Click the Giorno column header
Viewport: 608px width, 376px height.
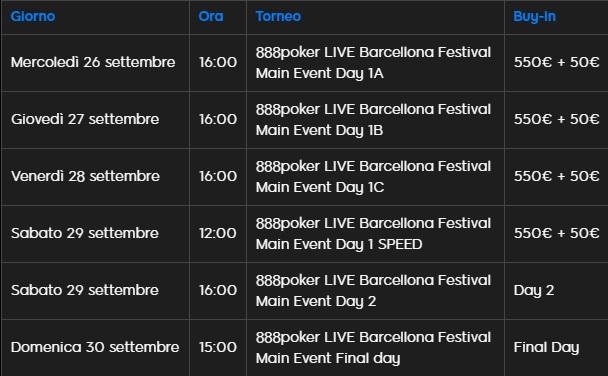[x=33, y=16]
